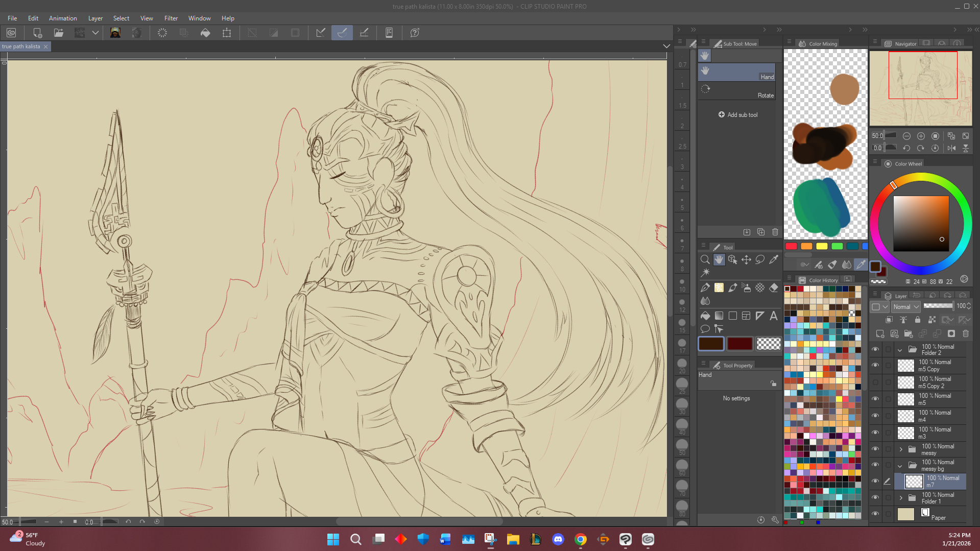The height and width of the screenshot is (551, 980).
Task: Collapse the Folder 2 layer group
Action: 900,350
